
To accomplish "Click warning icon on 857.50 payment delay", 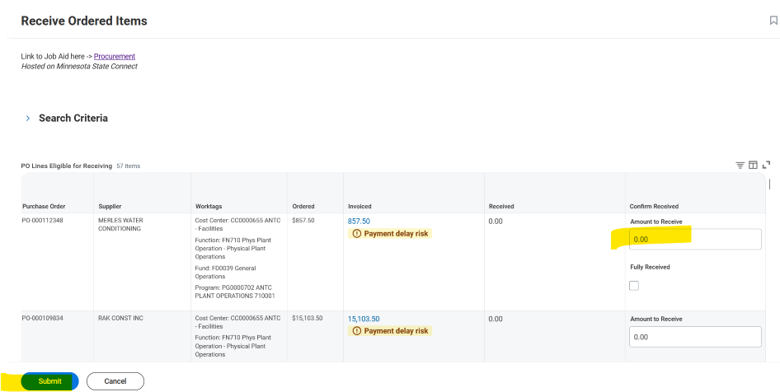I will pos(356,234).
